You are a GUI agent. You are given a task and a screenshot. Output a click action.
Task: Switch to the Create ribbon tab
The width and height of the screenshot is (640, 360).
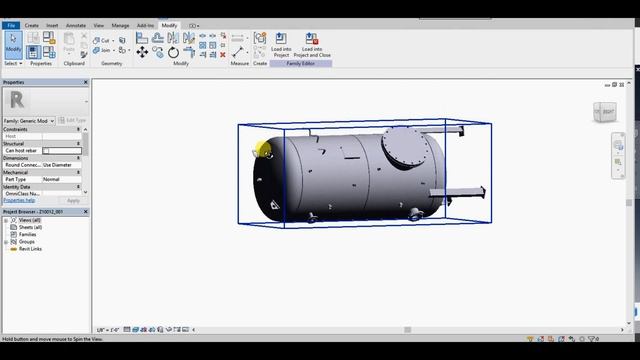[31, 25]
